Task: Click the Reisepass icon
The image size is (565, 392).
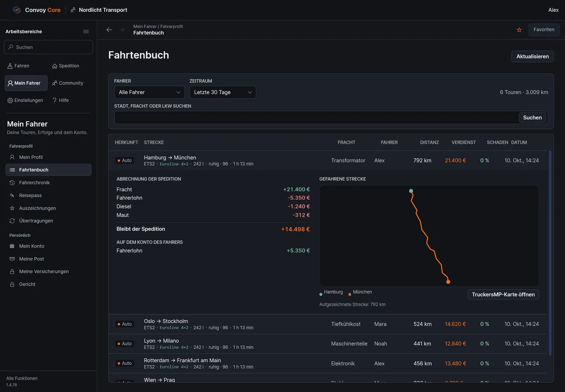Action: tap(12, 195)
